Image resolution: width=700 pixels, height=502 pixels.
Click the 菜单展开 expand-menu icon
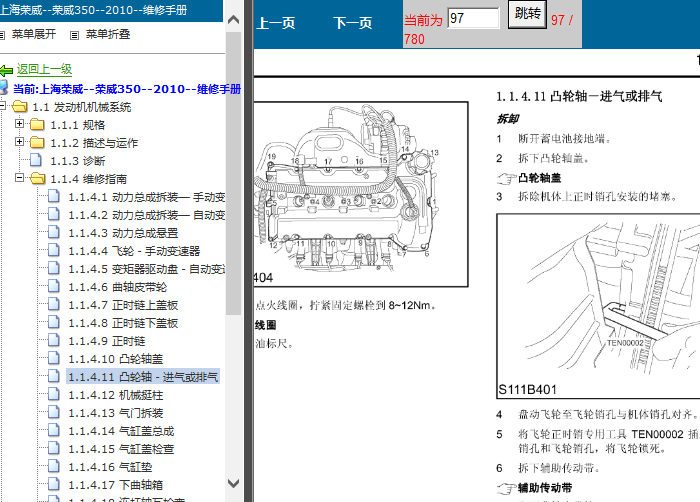[2, 35]
